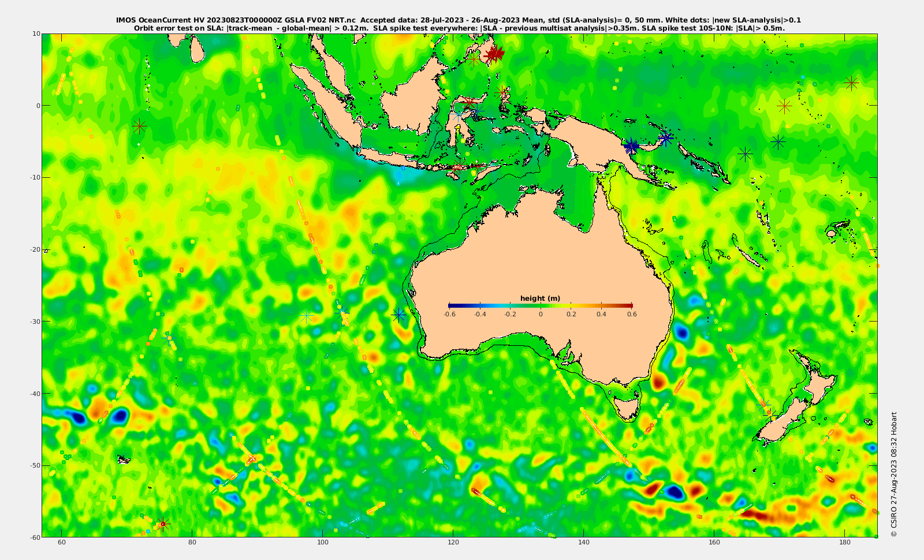Click the '0.6' colorbar tick label
Image resolution: width=924 pixels, height=560 pixels.
coord(632,315)
